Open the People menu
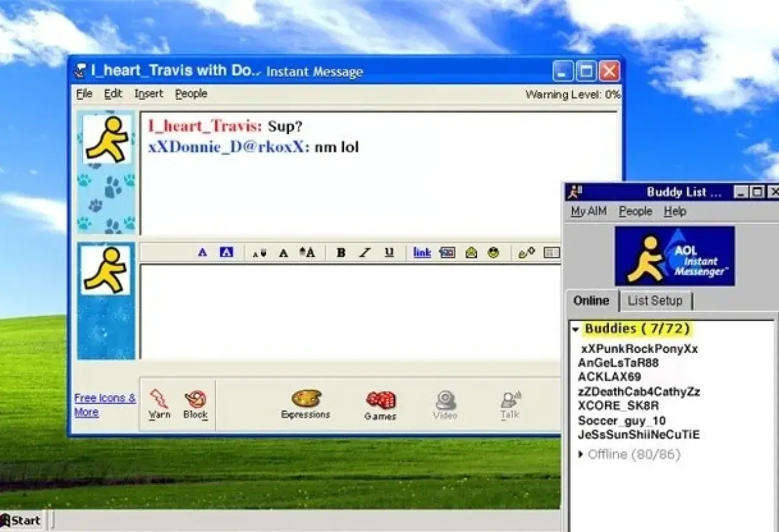 (191, 93)
